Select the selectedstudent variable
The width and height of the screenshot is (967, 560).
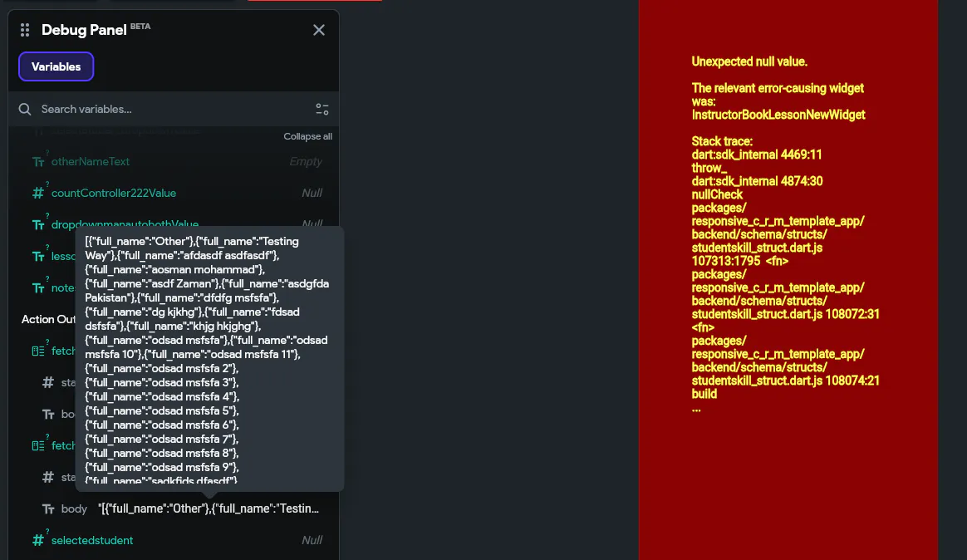click(92, 540)
